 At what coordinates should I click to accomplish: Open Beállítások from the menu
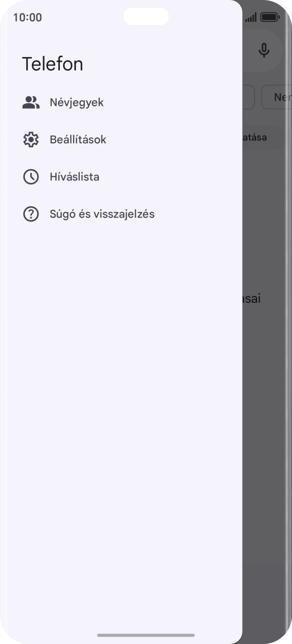pos(78,139)
